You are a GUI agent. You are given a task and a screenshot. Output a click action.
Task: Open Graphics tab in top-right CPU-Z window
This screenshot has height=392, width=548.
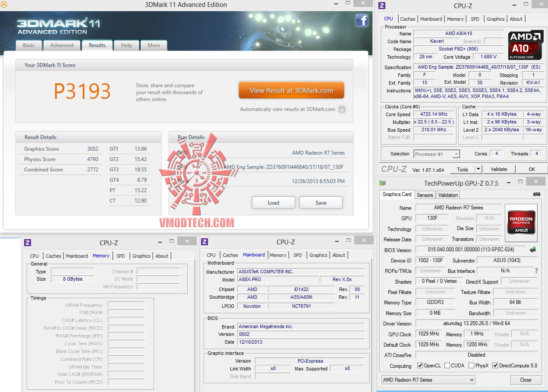click(x=495, y=19)
